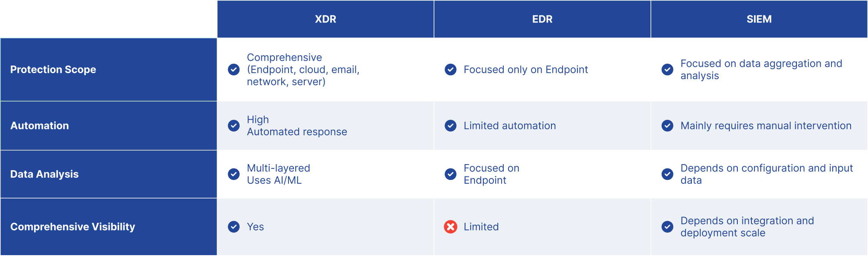Click the check icon next to Mainly requires manual intervention
This screenshot has width=868, height=256.
(668, 125)
